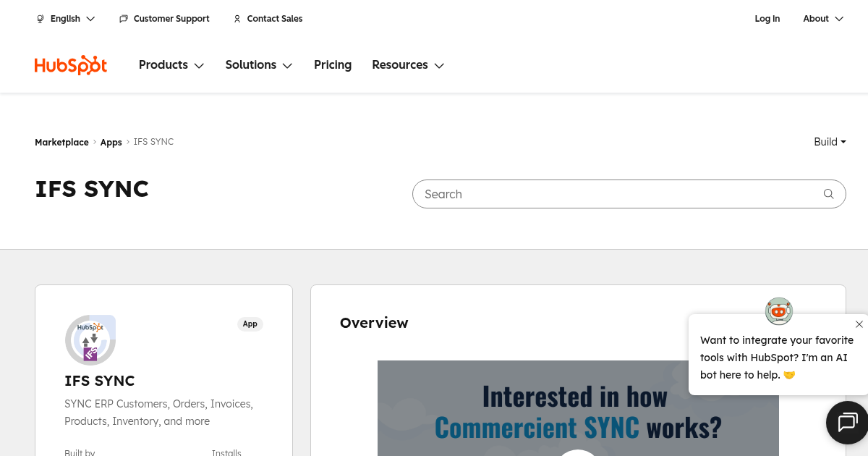Click the Overview heading
868x456 pixels.
click(374, 323)
